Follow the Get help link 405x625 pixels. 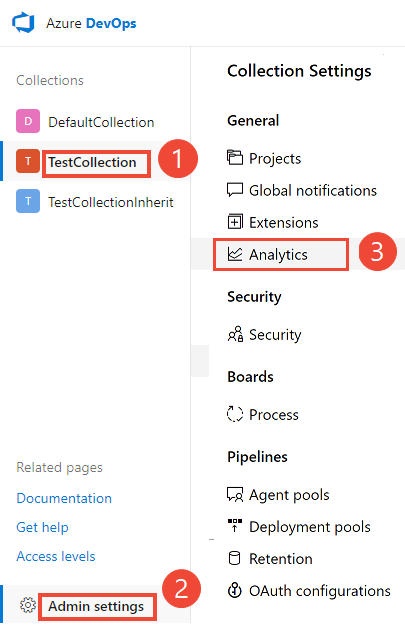point(42,527)
